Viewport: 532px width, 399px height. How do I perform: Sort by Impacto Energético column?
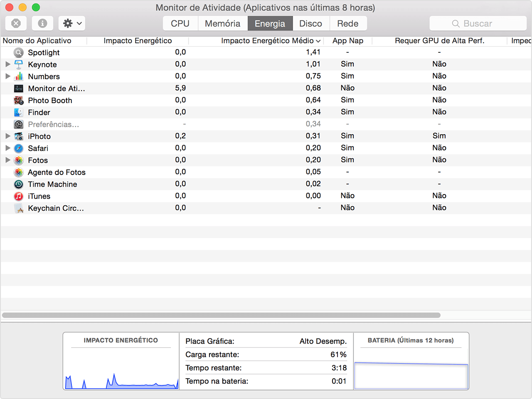click(x=138, y=41)
